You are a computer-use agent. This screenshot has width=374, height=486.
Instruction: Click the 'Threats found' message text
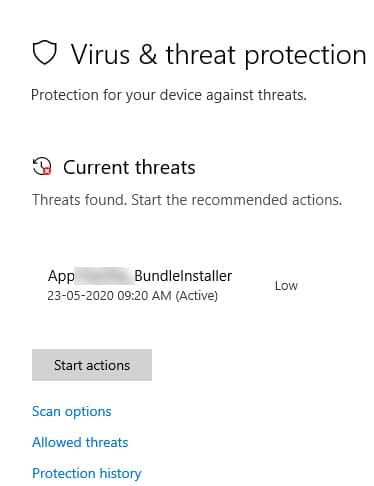click(x=80, y=200)
